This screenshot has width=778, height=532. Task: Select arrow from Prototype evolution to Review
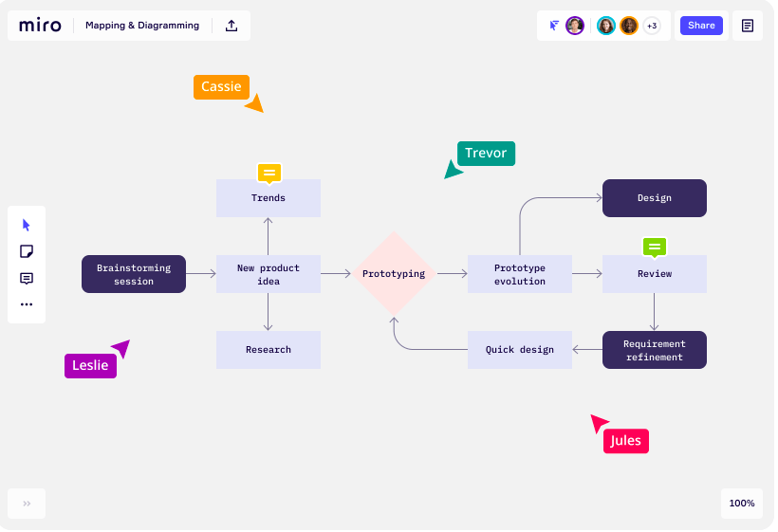pos(589,274)
